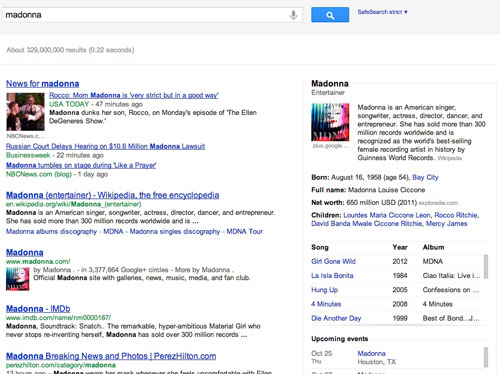500x374 pixels.
Task: Open the Madonna (entertainer) Wikipedia result
Action: [112, 195]
